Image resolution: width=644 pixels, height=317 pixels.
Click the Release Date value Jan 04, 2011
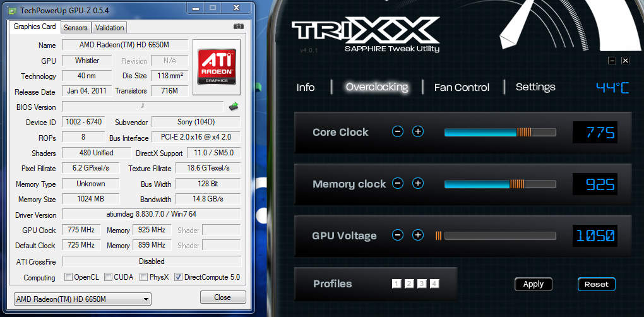point(87,91)
